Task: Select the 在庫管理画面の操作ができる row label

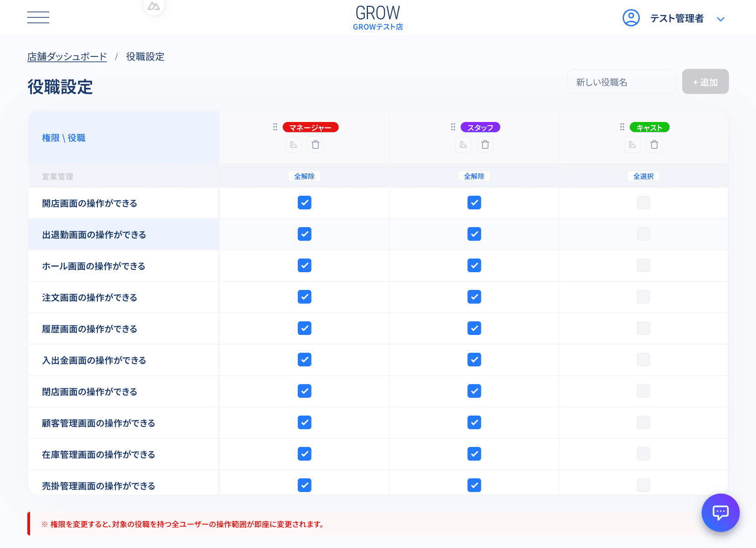Action: (98, 455)
